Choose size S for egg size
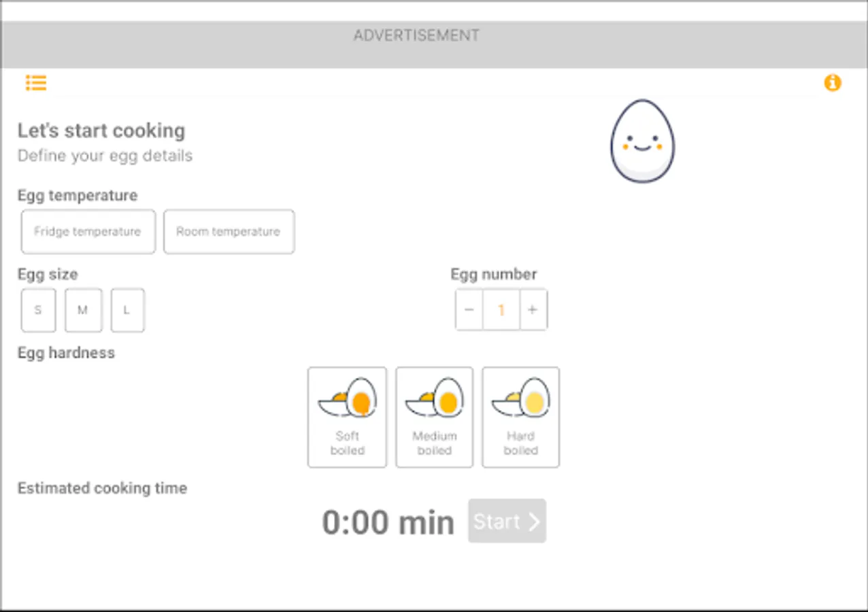 pos(37,310)
